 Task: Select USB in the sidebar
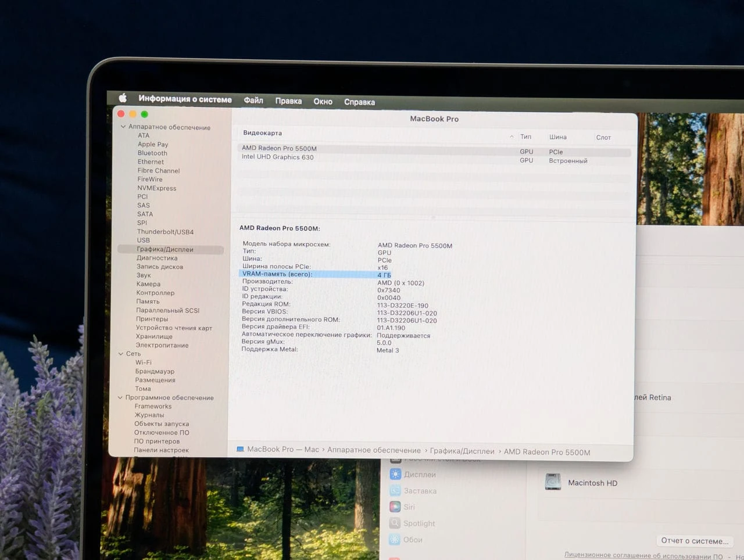click(144, 240)
